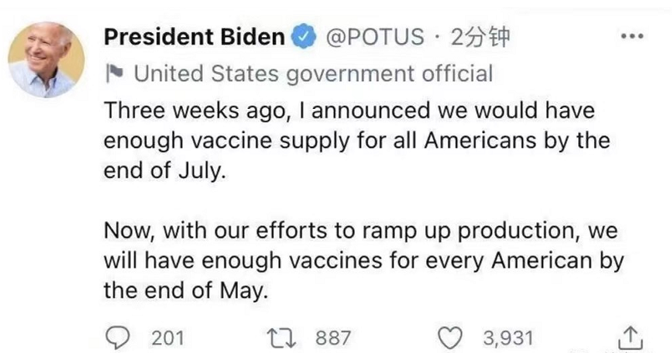Open the three-dot more options menu
Viewport: 672px width, 361px height.
coord(632,36)
